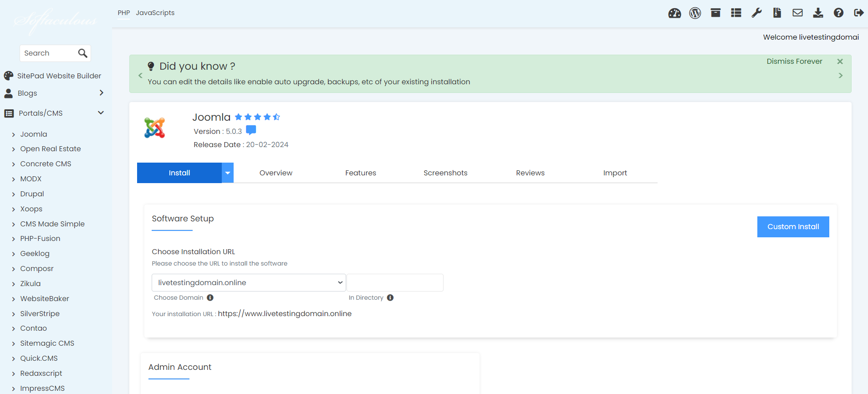868x394 pixels.
Task: Open the Reviews tab
Action: pyautogui.click(x=530, y=173)
